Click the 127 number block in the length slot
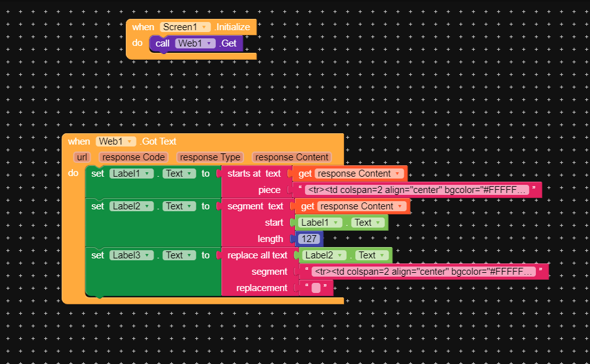Image resolution: width=590 pixels, height=364 pixels. click(x=308, y=238)
